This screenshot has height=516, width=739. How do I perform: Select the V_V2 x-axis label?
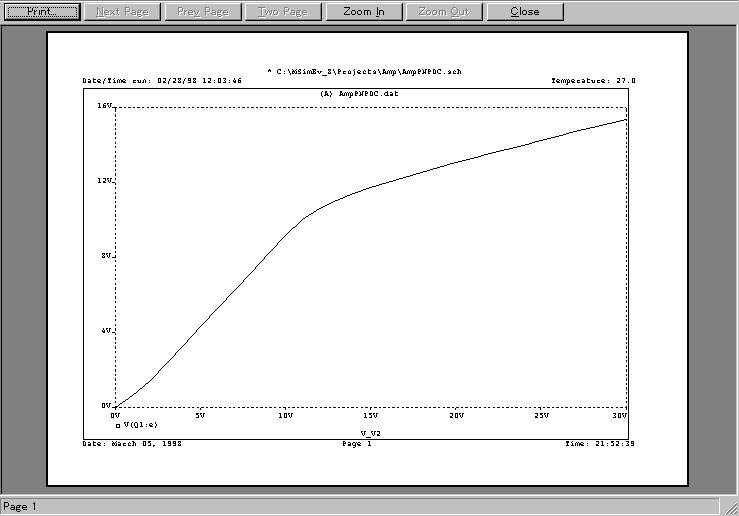pos(372,435)
